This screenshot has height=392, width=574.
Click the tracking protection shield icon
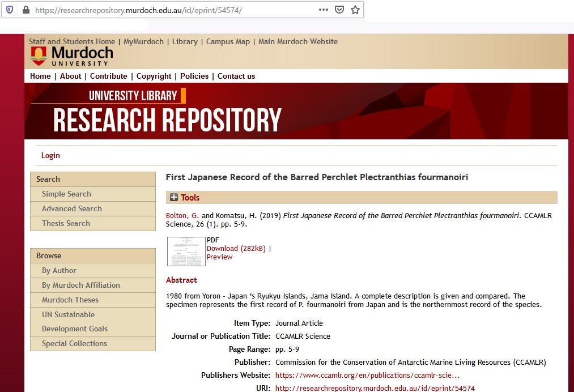tap(10, 10)
